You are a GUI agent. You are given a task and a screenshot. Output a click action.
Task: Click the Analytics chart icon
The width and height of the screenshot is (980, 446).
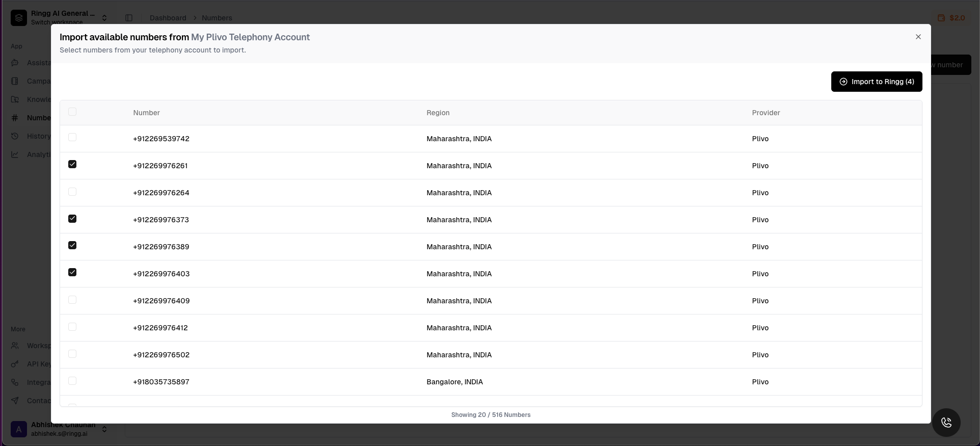click(x=15, y=154)
